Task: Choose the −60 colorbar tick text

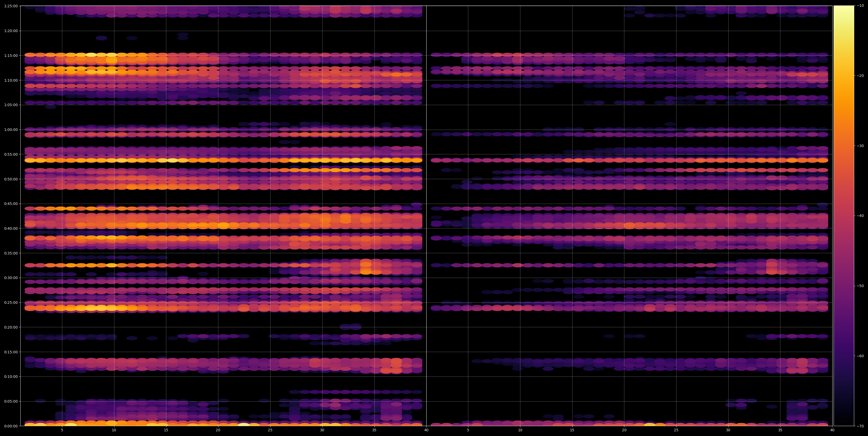Action: point(860,356)
